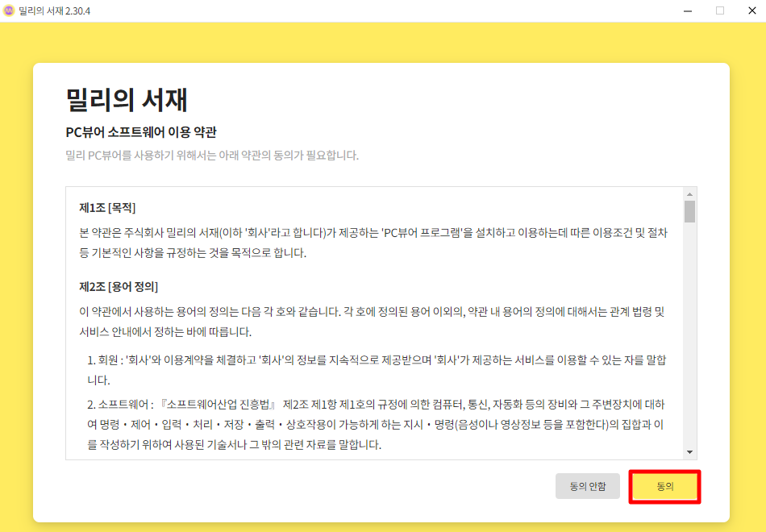Viewport: 766px width, 532px height.
Task: Click the 제1조 [목적] heading
Action: (x=107, y=208)
